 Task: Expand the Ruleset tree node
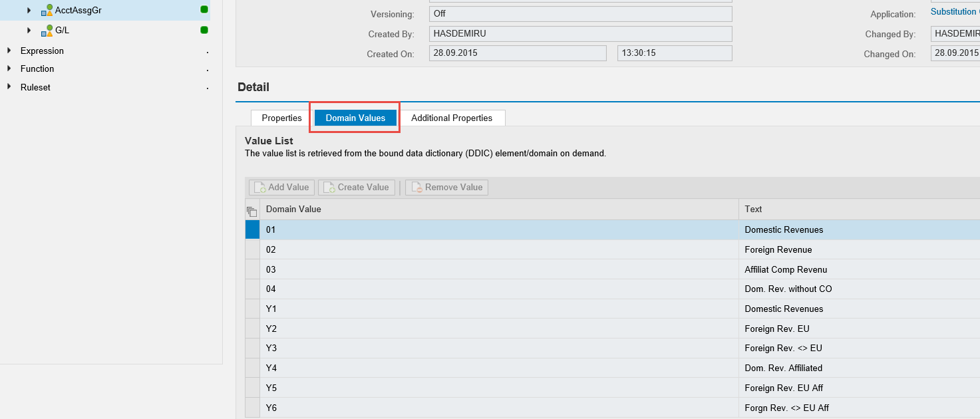coord(9,87)
